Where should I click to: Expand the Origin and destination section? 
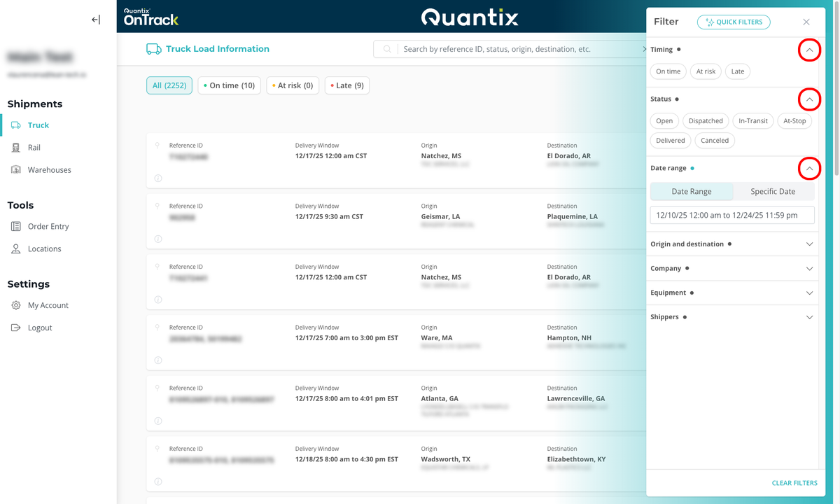click(809, 244)
